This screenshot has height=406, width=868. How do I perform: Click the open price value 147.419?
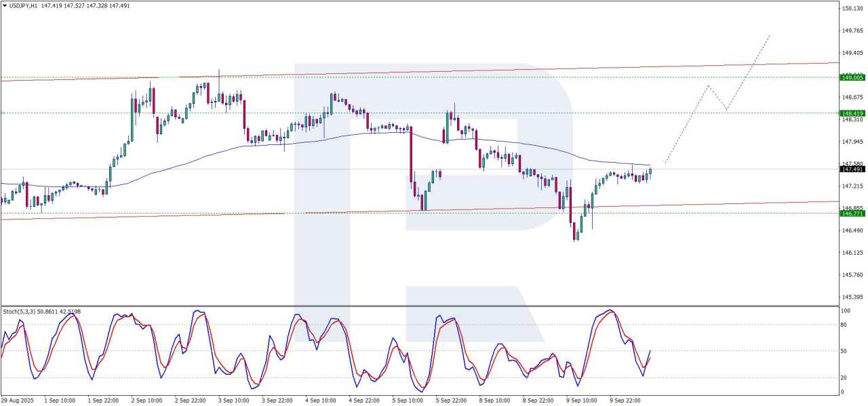coord(52,6)
